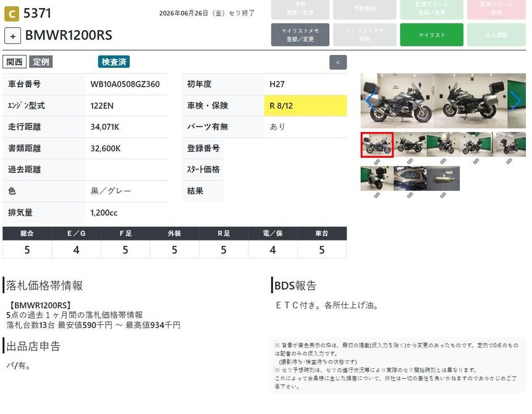Click 車台 score value 5

click(322, 250)
